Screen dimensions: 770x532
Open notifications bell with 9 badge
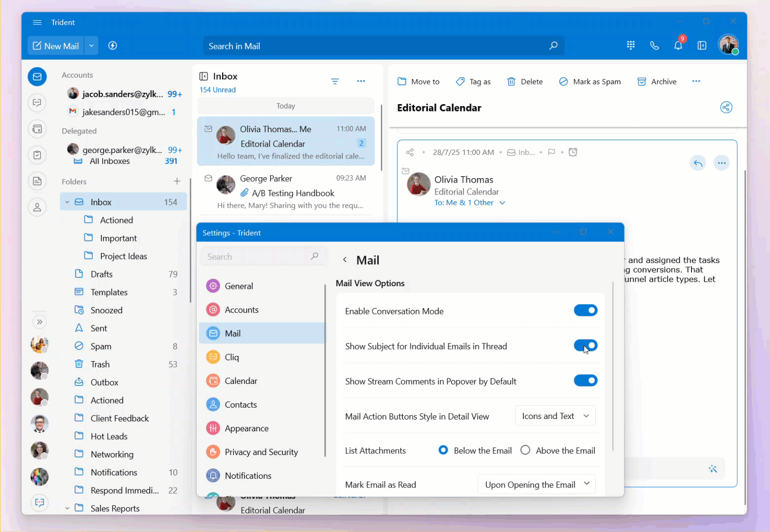679,45
